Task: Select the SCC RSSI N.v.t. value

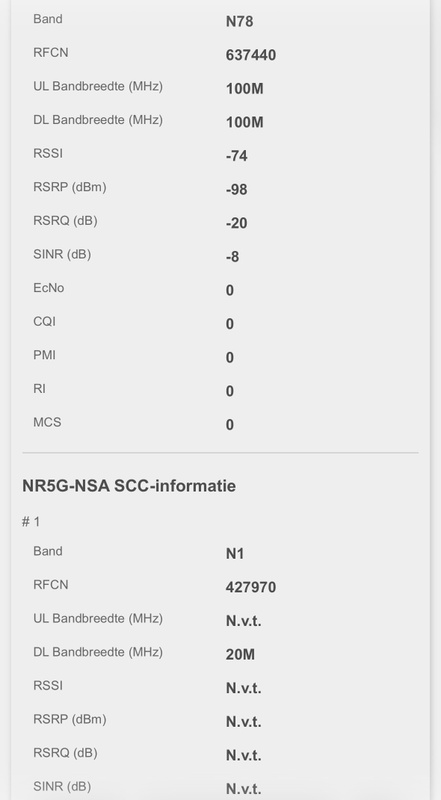Action: click(x=243, y=688)
